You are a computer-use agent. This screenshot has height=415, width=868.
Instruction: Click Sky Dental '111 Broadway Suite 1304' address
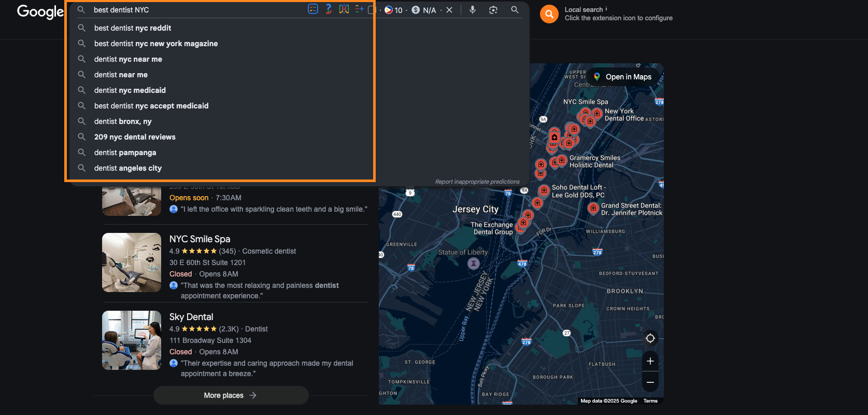coord(210,340)
